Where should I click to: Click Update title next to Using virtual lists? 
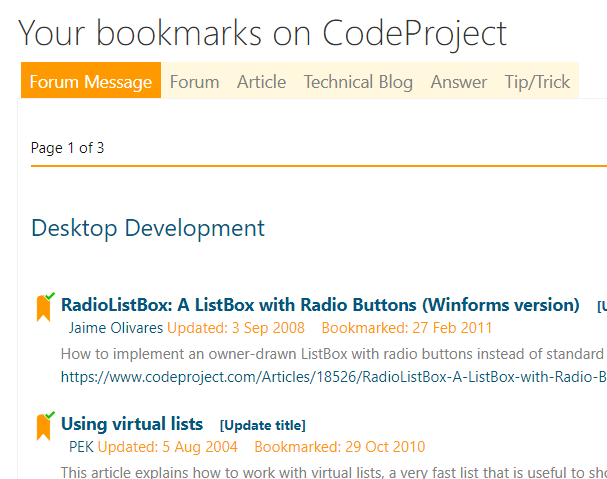tap(263, 425)
